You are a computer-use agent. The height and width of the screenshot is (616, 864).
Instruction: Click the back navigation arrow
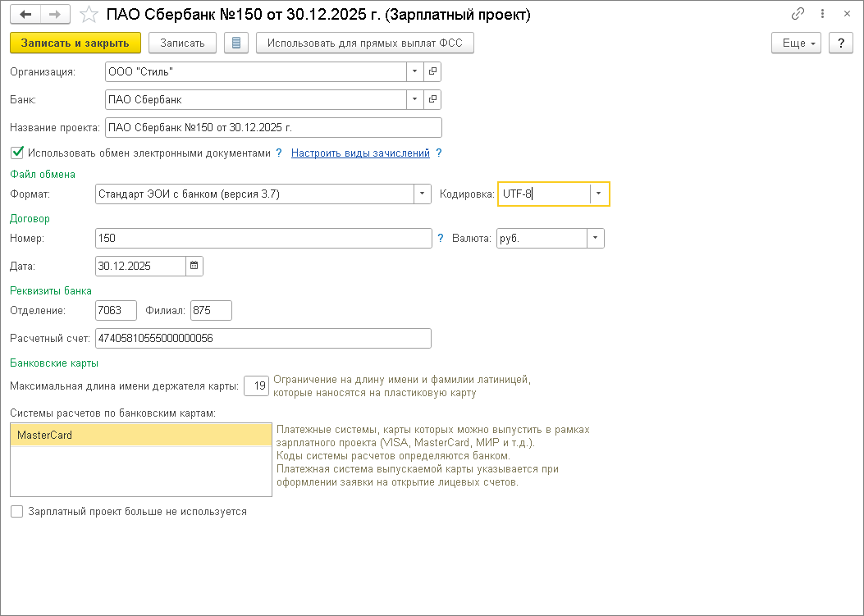pos(26,15)
